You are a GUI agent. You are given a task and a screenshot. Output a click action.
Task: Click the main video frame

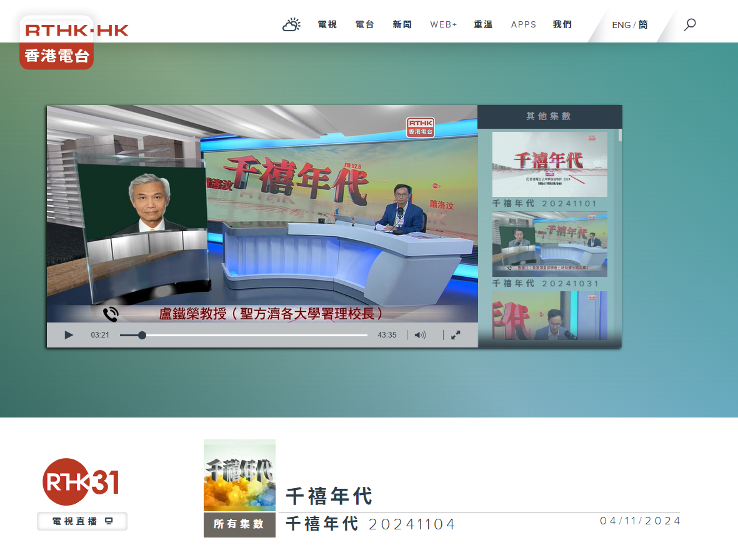pos(262,214)
